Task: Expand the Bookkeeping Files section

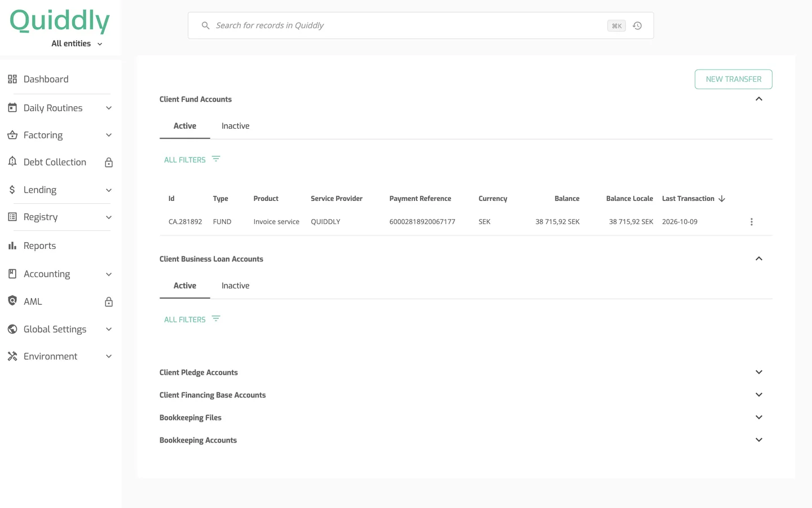Action: [759, 417]
